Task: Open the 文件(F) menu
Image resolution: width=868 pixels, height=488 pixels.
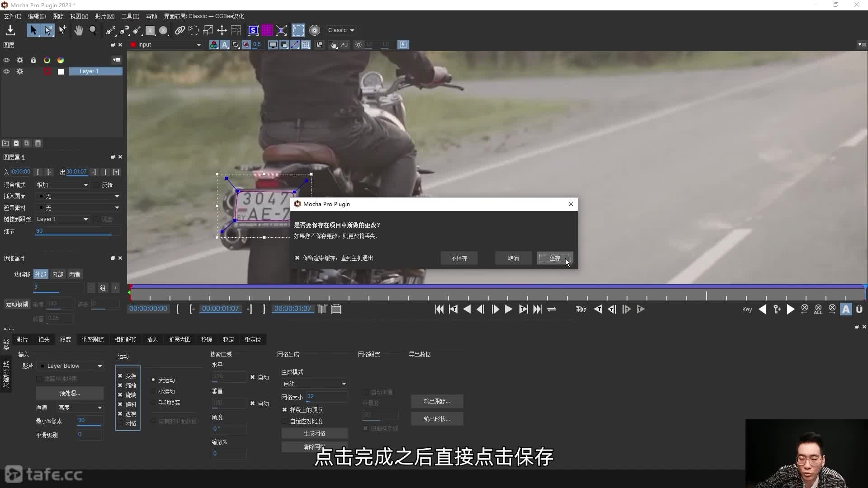Action: [x=12, y=16]
